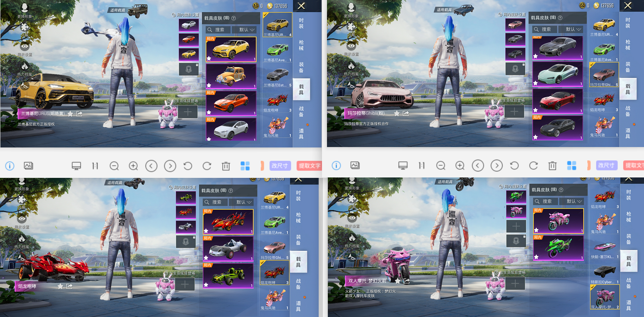The image size is (644, 317).
Task: Rotate counterclockwise in toolbar below URUS screenshot
Action: [188, 166]
